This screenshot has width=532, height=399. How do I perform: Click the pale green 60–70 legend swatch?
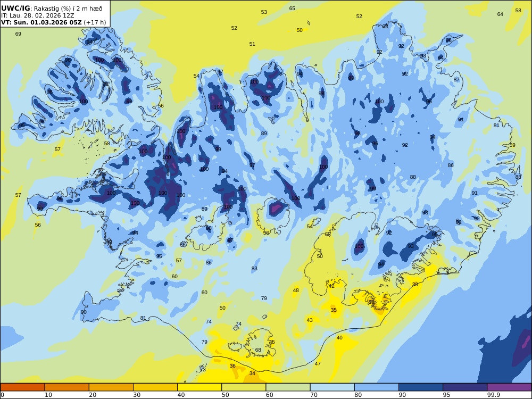[x=288, y=387]
